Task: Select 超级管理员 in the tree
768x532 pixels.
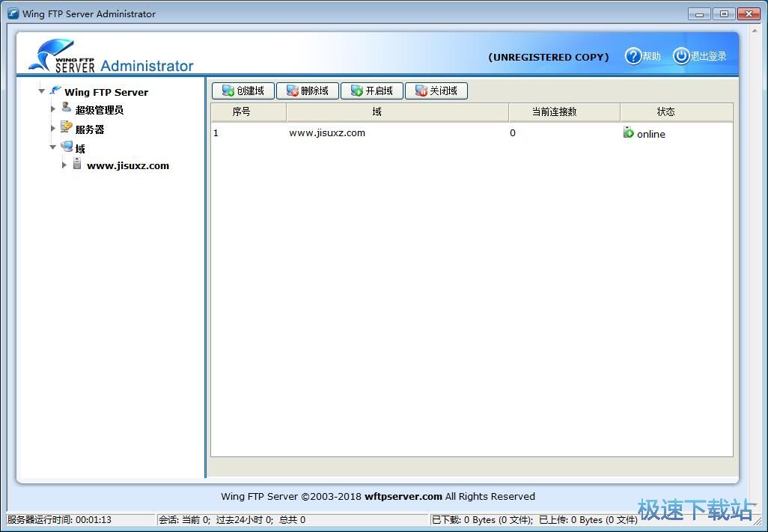Action: 100,110
